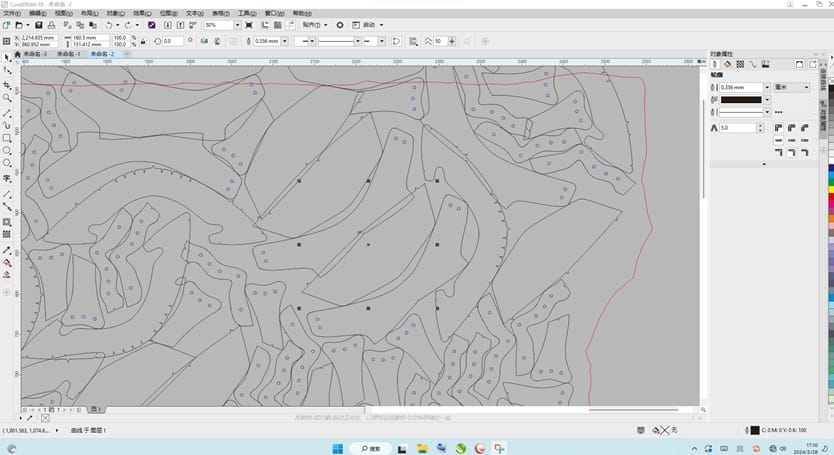Expand outline width dropdown in properties panel

(x=769, y=88)
